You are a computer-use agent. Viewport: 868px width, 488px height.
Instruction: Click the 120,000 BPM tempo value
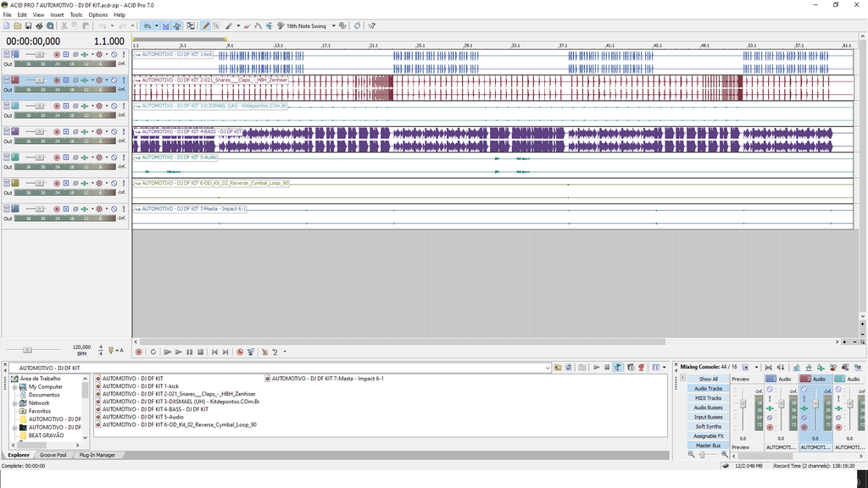pyautogui.click(x=81, y=347)
